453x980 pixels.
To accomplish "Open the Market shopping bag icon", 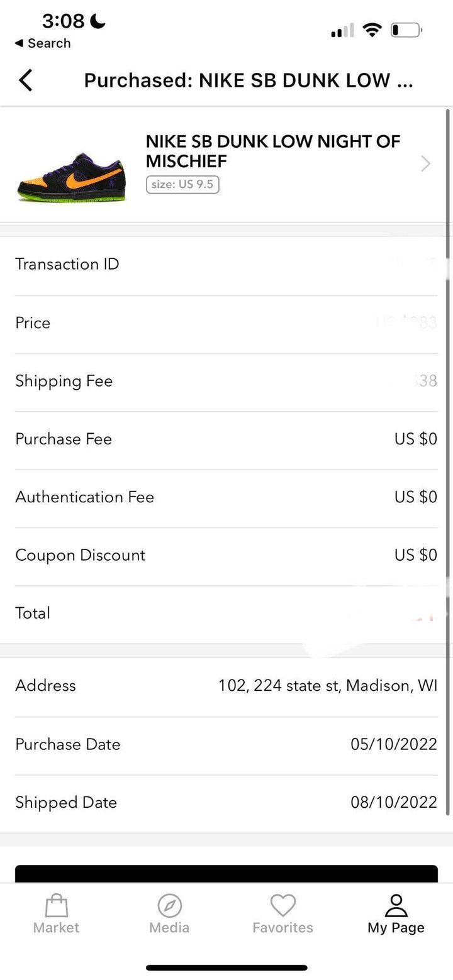I will pos(56,906).
